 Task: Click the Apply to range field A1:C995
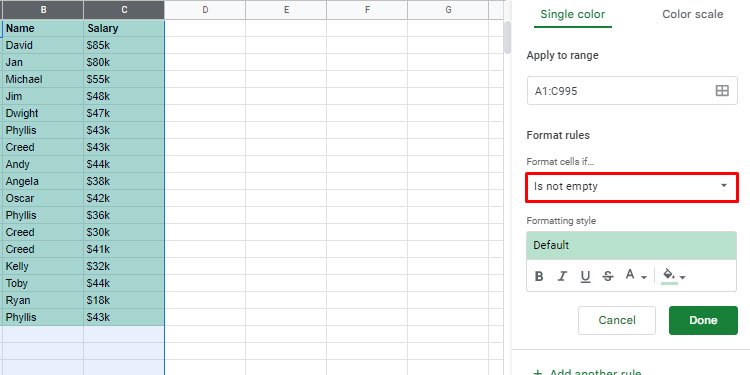click(632, 91)
